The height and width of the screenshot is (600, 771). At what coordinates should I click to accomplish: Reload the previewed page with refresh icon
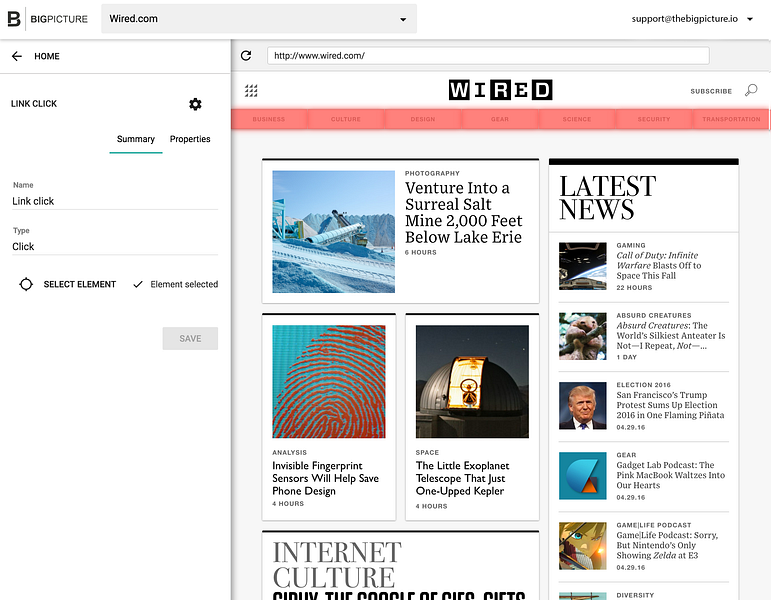(x=246, y=56)
